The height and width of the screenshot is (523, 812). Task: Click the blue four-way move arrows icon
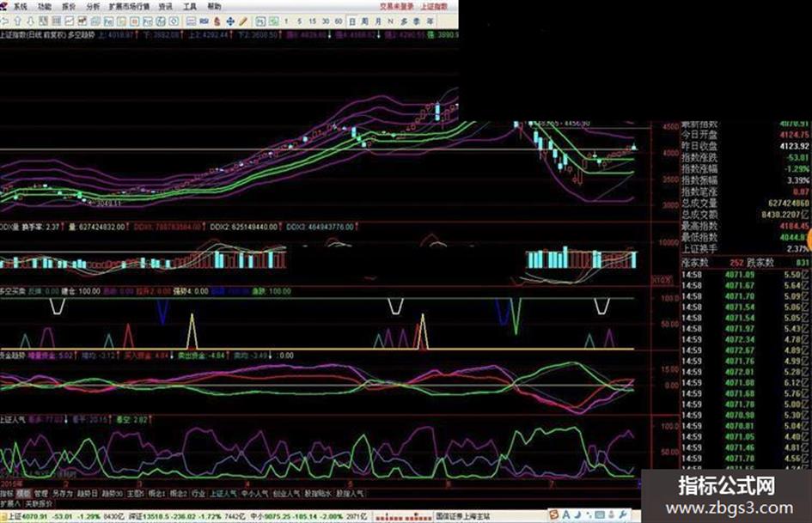click(x=230, y=21)
